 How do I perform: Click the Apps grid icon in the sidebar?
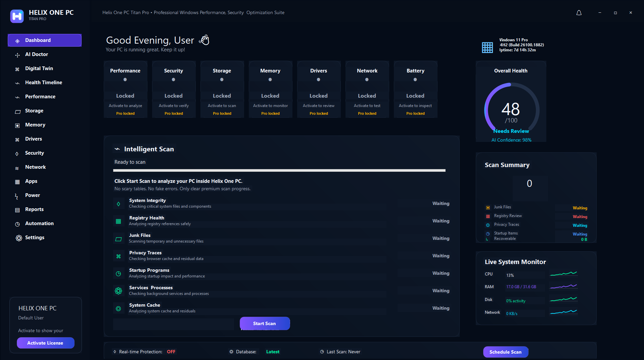tap(17, 182)
